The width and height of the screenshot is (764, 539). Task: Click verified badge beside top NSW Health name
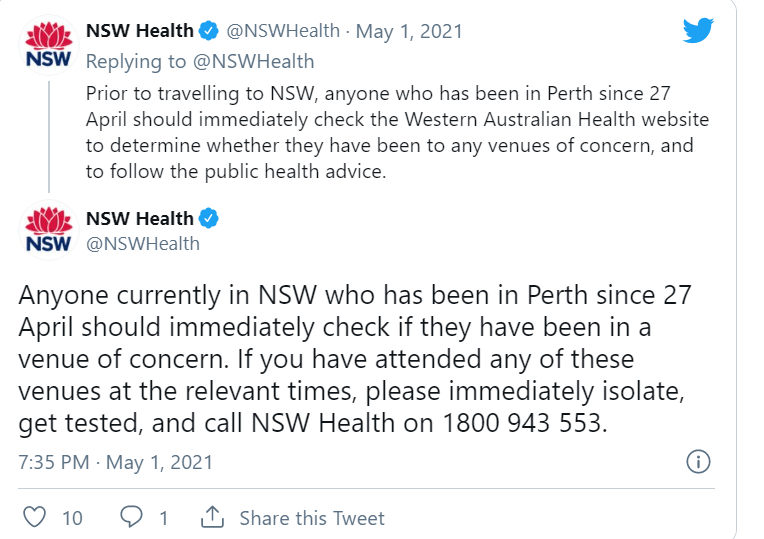coord(209,31)
